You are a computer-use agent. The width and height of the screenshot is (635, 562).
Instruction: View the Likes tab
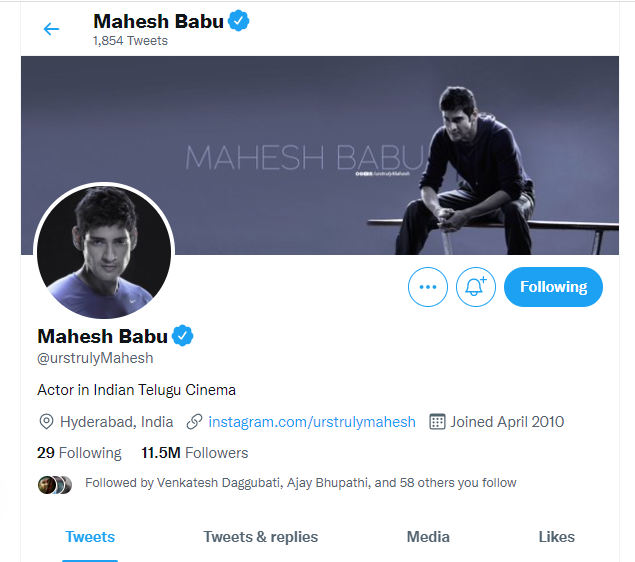[x=556, y=537]
